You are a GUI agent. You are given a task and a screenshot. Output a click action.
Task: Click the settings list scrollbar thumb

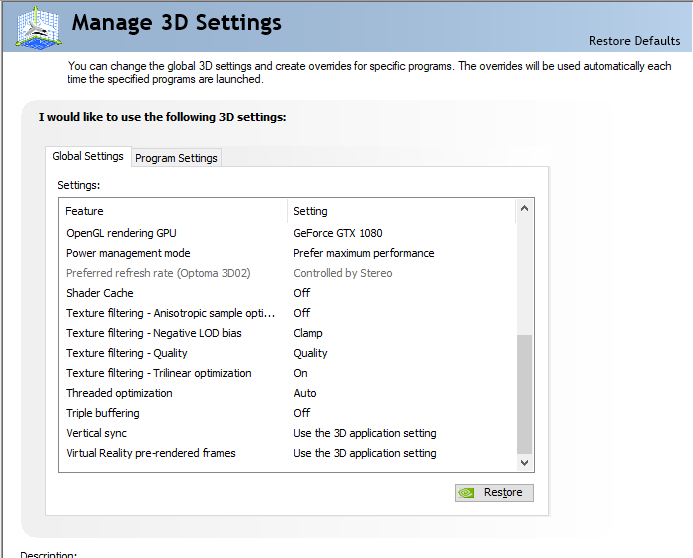[x=525, y=394]
